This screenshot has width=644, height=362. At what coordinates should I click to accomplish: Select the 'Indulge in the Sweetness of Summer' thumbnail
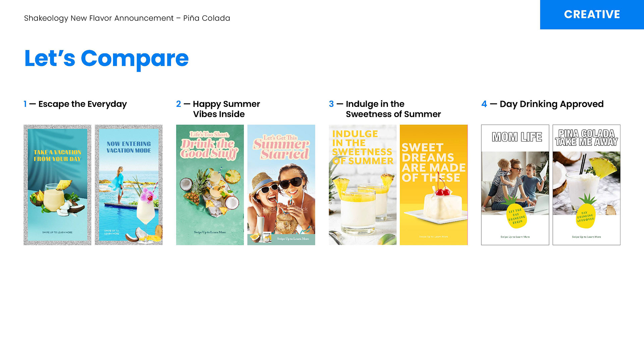pyautogui.click(x=363, y=185)
